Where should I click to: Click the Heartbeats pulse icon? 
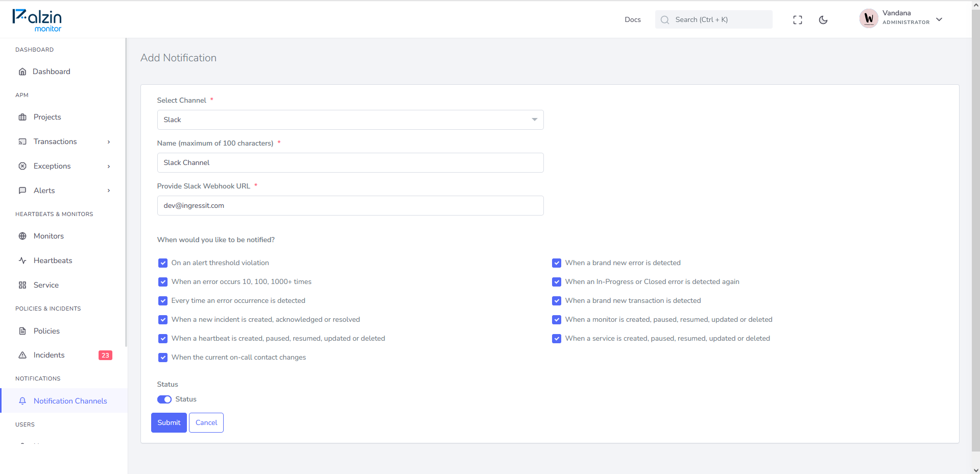pos(22,260)
